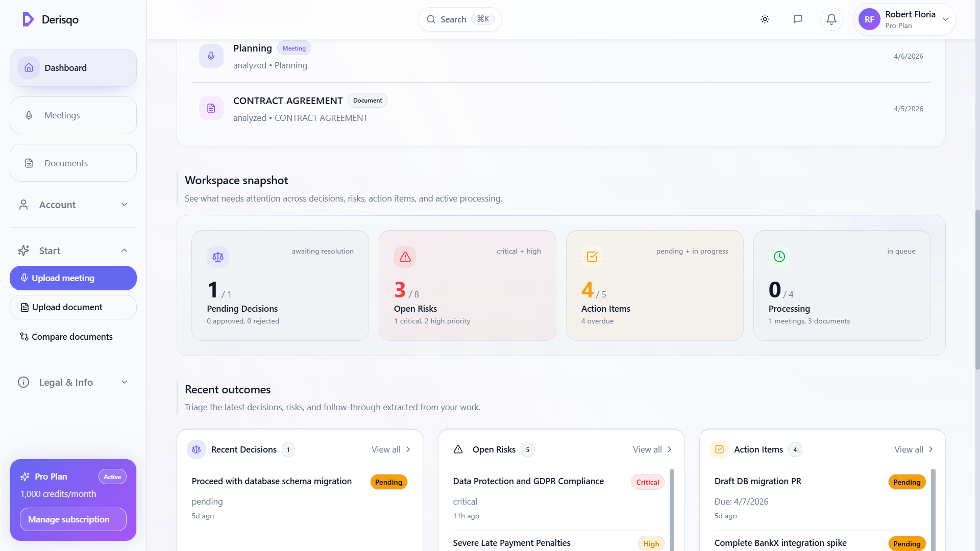Go to Documents in the sidebar
The image size is (980, 551).
click(x=73, y=163)
